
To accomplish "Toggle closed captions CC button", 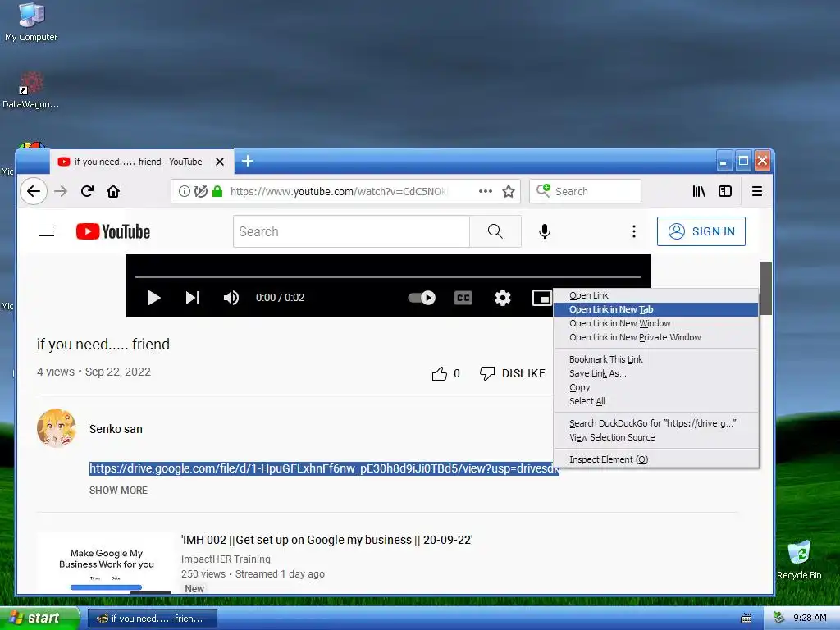I will pyautogui.click(x=463, y=298).
